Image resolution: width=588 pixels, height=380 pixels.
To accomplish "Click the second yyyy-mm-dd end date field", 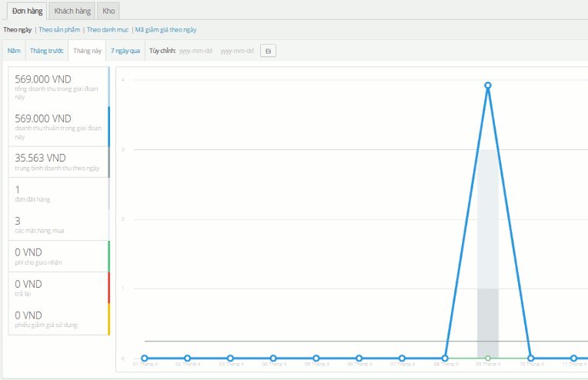I will tap(237, 51).
